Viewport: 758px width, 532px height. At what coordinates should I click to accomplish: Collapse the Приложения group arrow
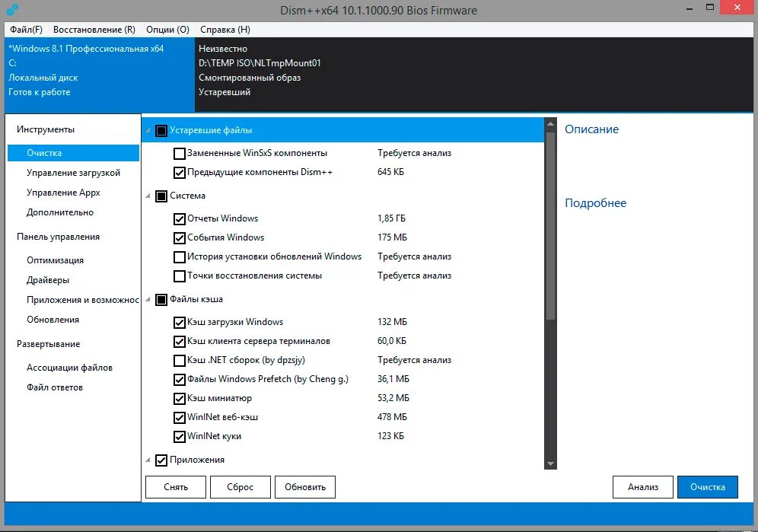click(x=148, y=460)
